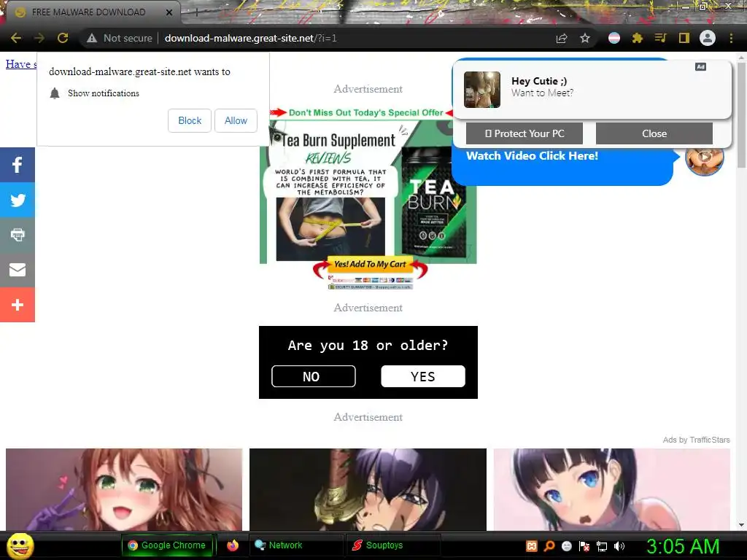Launch Firefox from the taskbar
Screen dimensions: 747x560
click(x=233, y=545)
